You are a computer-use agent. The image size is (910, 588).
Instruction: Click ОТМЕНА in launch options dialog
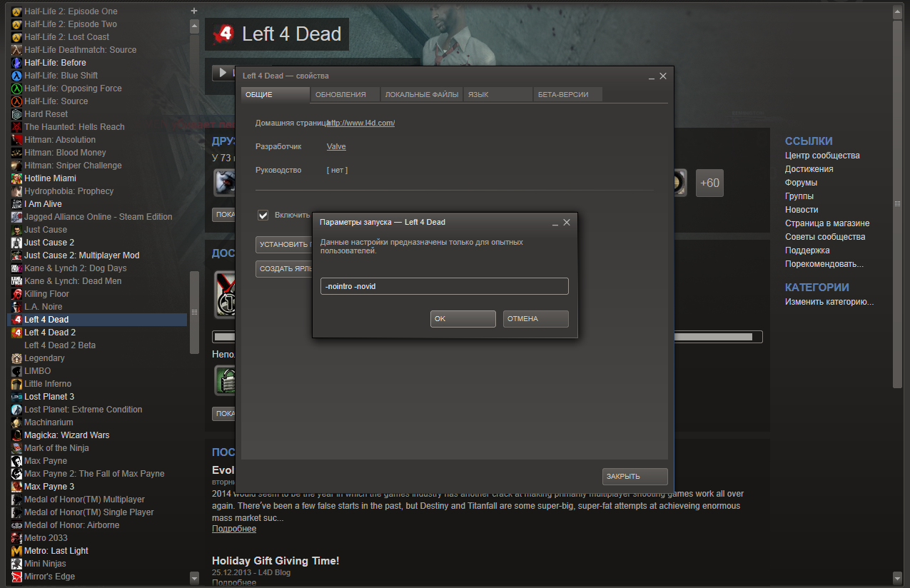(x=536, y=319)
